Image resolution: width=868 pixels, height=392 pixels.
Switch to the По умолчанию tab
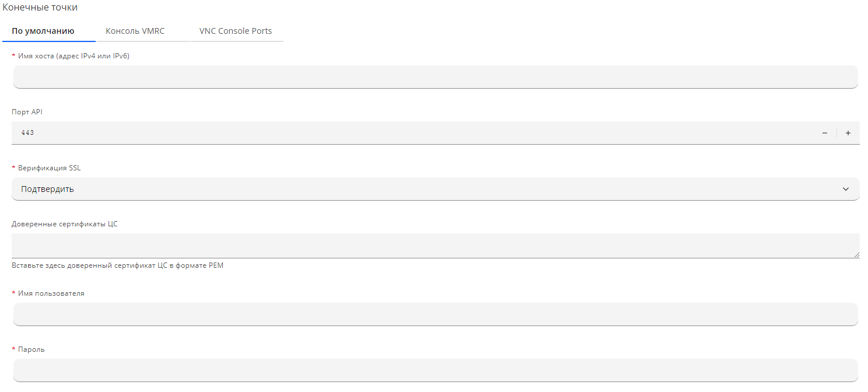[x=43, y=31]
